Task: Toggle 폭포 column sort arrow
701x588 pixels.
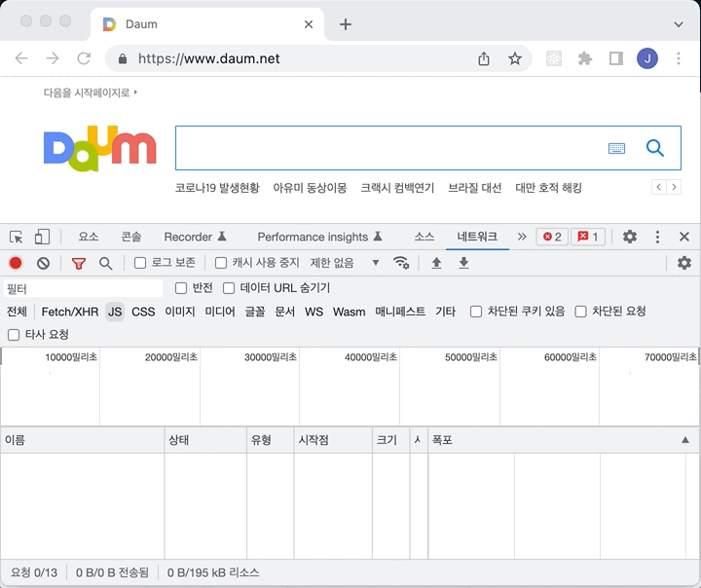Action: [684, 440]
